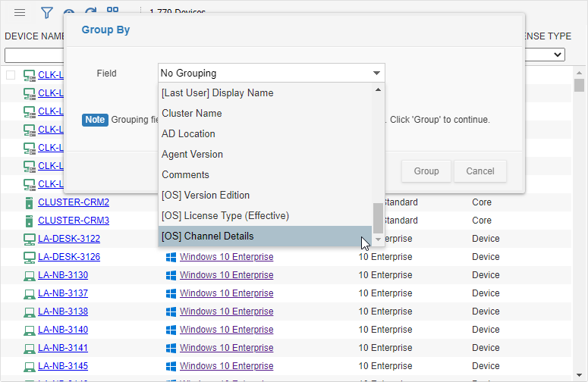Click Windows logo in LA-NB-3141 row

(171, 348)
